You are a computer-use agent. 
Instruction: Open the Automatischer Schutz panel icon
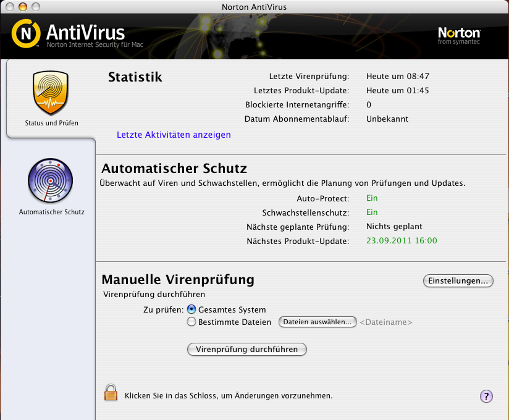click(51, 180)
